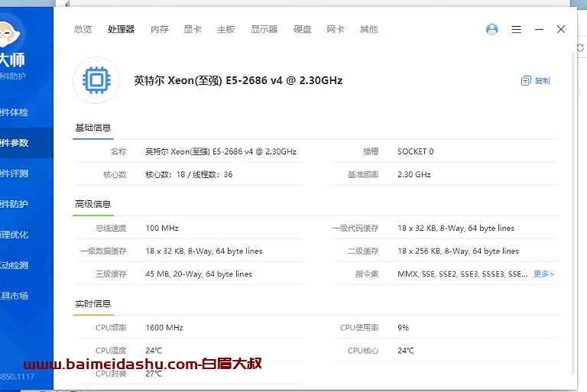Click the SOCKET 0 value

pos(416,151)
